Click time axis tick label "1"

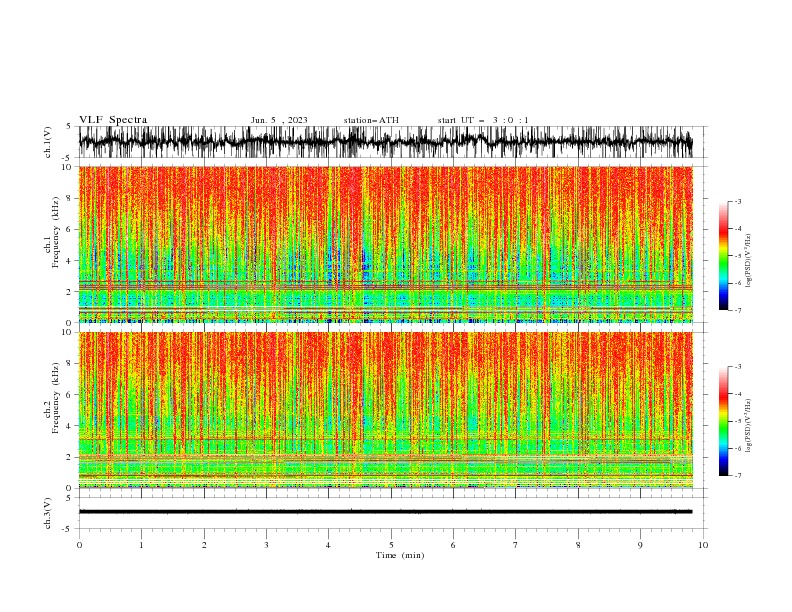pyautogui.click(x=141, y=545)
